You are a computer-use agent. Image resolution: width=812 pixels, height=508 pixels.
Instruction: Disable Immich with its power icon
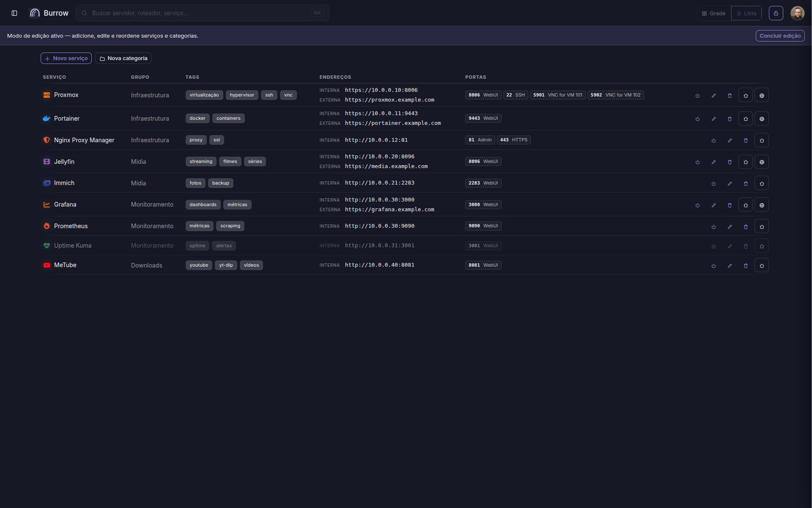tap(713, 184)
